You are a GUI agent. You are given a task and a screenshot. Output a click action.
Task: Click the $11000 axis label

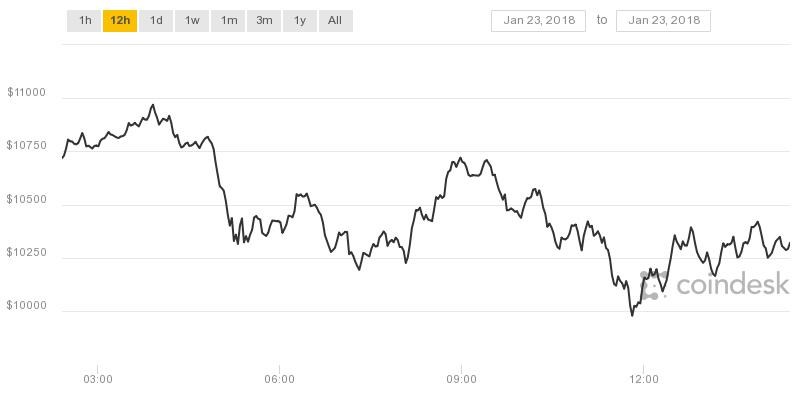pos(26,93)
